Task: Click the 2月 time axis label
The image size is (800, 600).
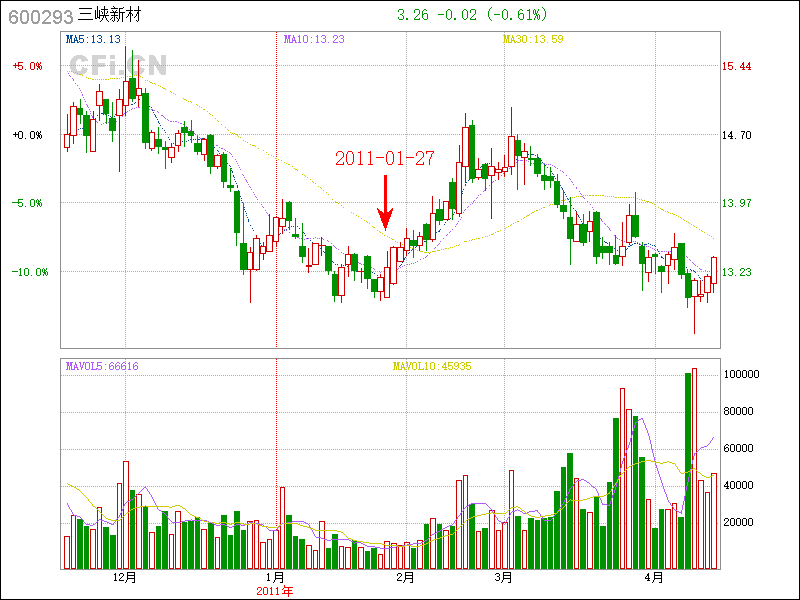Action: coord(406,578)
